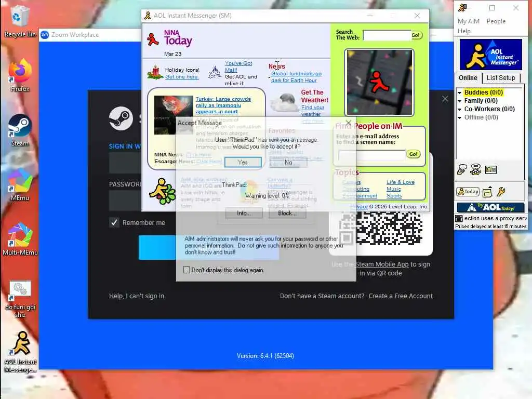Click the Steam logo in the sign-in window

(x=121, y=118)
